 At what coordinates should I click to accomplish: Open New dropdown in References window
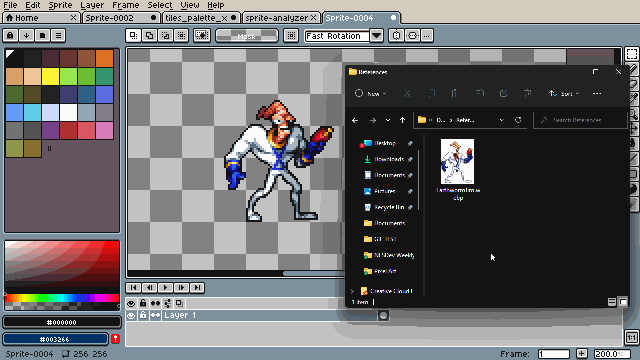(371, 93)
